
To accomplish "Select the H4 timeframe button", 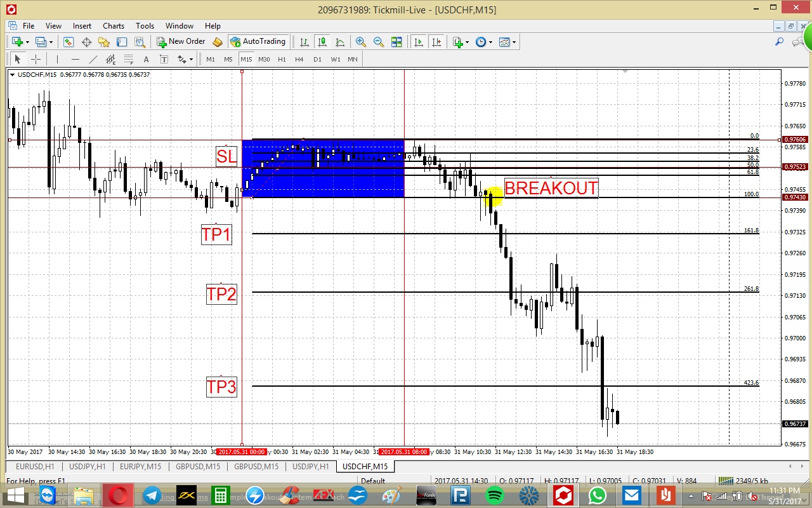I will click(299, 59).
